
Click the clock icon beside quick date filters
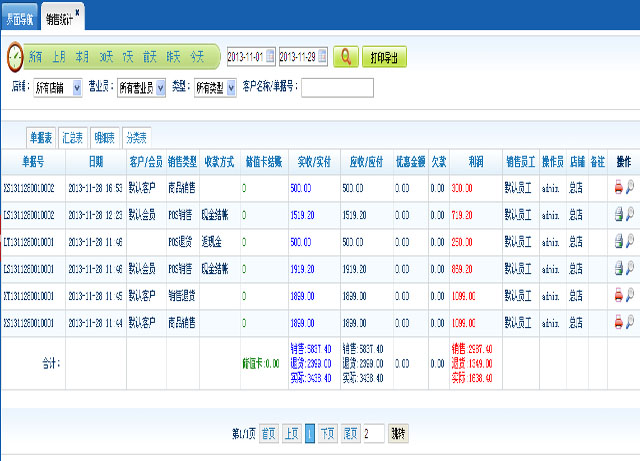(x=15, y=57)
